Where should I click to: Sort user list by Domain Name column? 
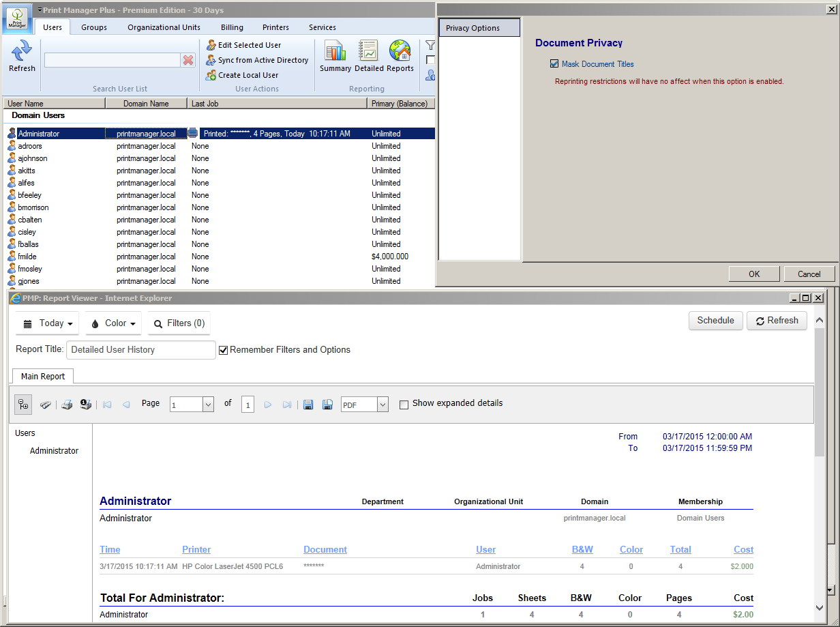pyautogui.click(x=146, y=104)
